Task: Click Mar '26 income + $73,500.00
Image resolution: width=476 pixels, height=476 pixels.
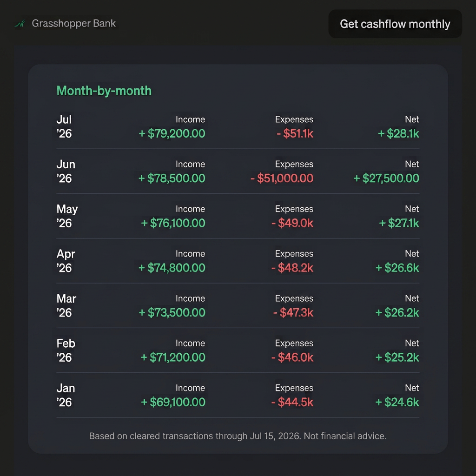Action: 172,313
